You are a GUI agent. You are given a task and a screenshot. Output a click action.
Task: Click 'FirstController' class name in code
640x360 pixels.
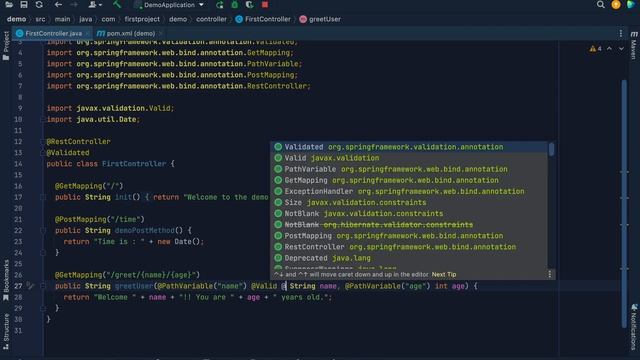134,164
